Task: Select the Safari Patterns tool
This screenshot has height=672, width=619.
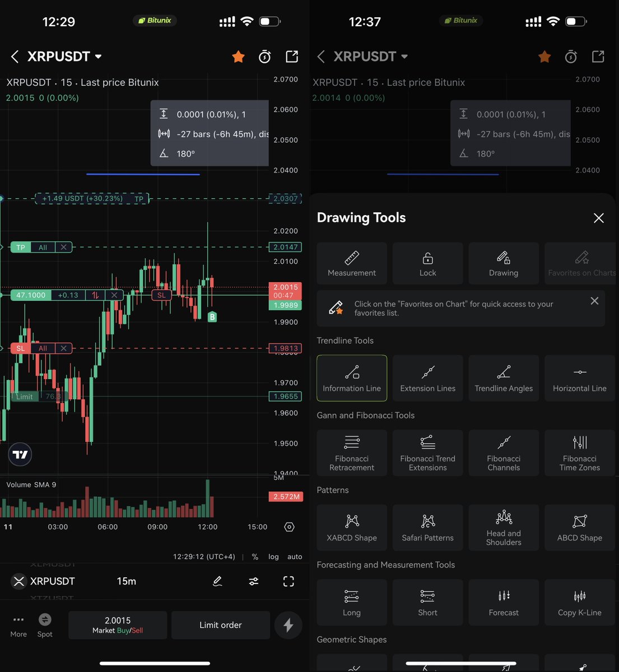Action: [x=428, y=528]
